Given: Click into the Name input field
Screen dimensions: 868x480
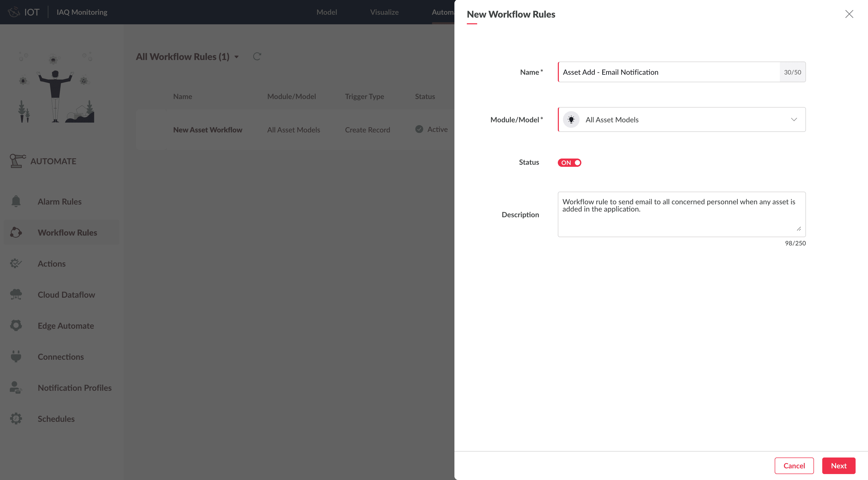Looking at the screenshot, I should [x=668, y=72].
